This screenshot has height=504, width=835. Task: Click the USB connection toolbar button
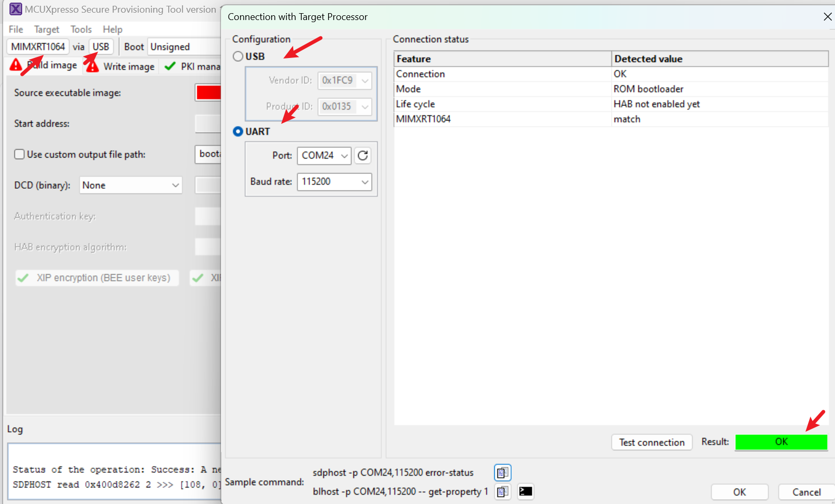[101, 46]
